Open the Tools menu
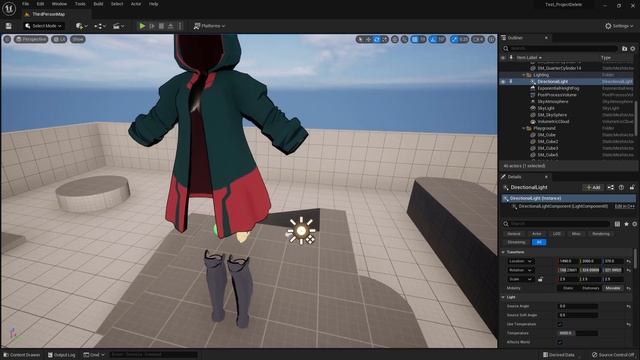Image resolution: width=640 pixels, height=360 pixels. point(80,4)
